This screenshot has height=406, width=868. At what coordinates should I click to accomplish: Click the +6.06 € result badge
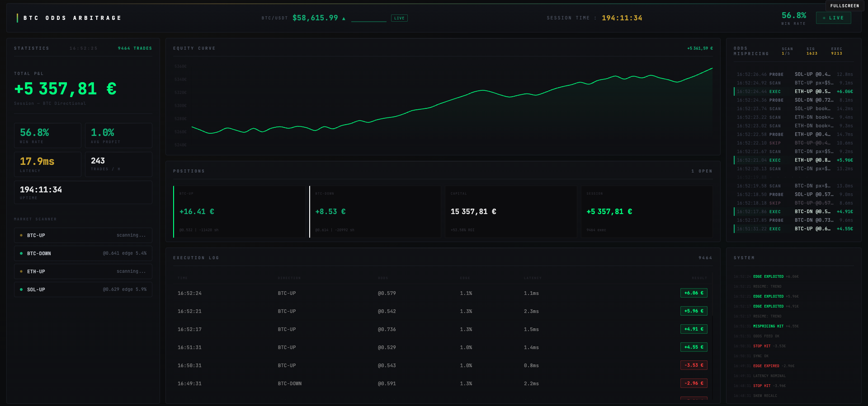694,293
